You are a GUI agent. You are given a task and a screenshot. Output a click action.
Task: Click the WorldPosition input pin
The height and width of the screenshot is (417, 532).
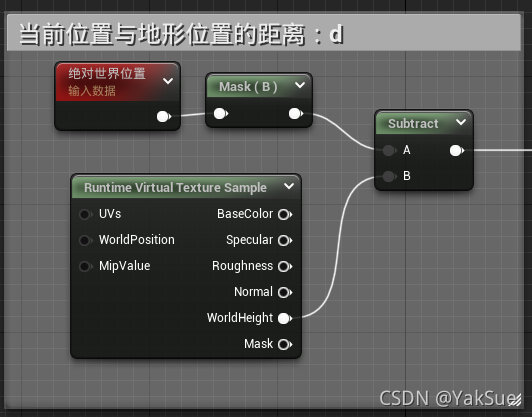85,240
